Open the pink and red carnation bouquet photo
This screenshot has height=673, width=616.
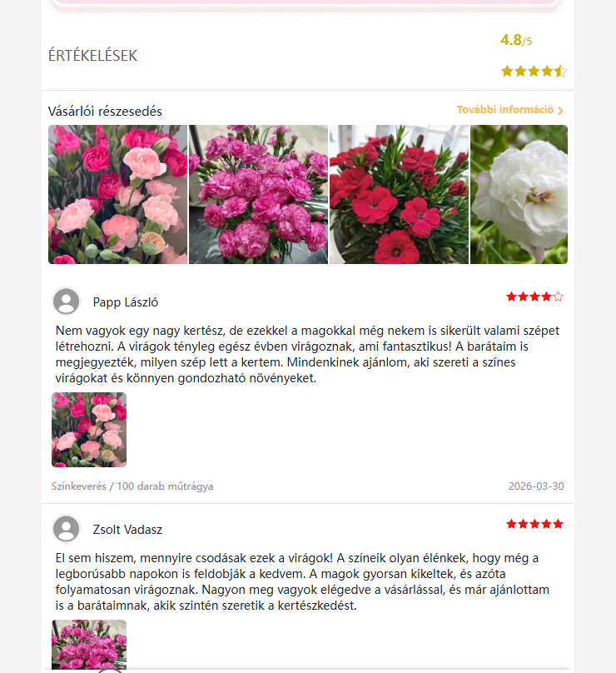tap(118, 194)
